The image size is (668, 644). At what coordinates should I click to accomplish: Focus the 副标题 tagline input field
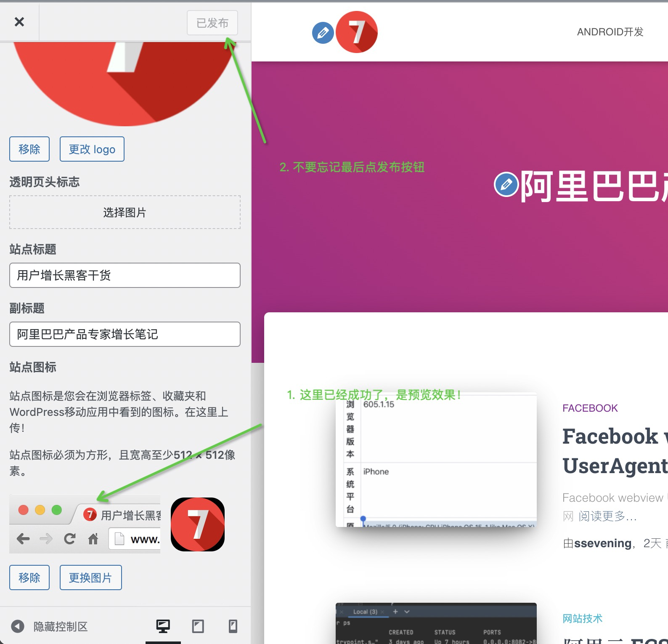coord(125,334)
